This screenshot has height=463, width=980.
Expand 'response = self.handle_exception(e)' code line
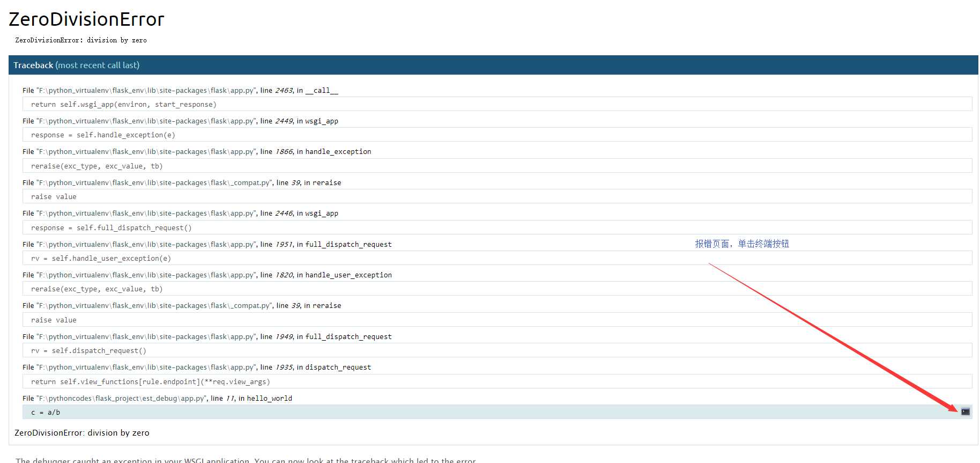pyautogui.click(x=497, y=135)
